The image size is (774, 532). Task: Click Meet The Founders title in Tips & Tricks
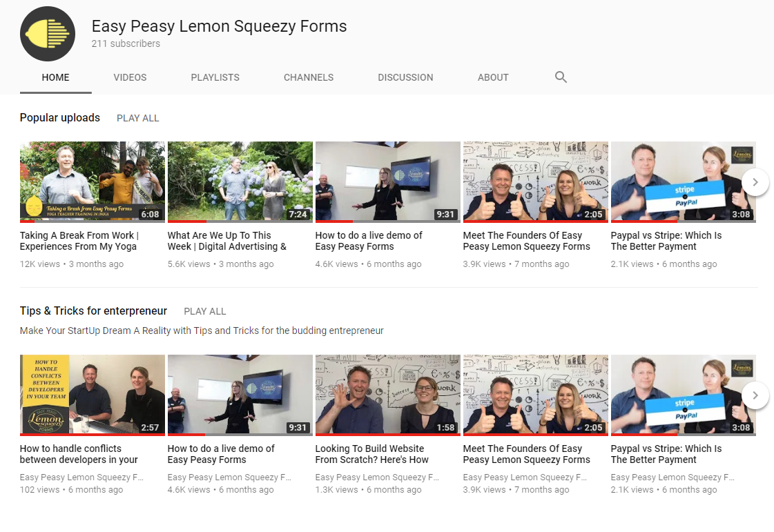tap(527, 454)
